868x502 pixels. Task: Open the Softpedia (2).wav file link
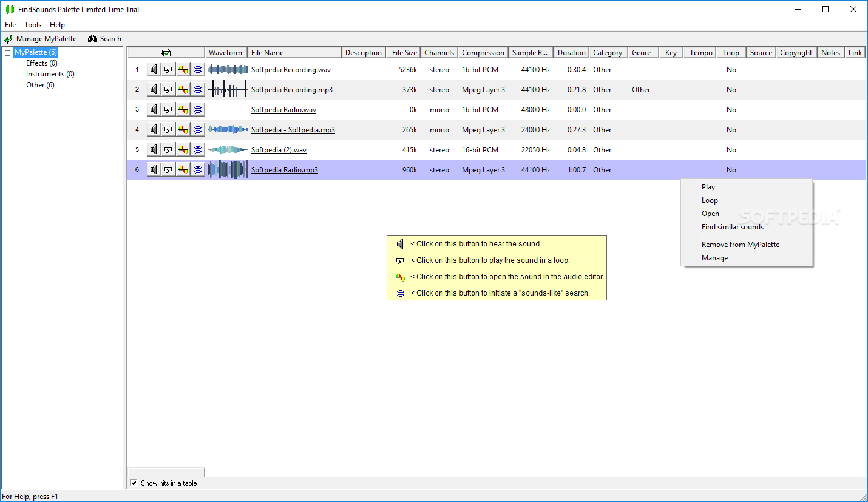tap(279, 150)
